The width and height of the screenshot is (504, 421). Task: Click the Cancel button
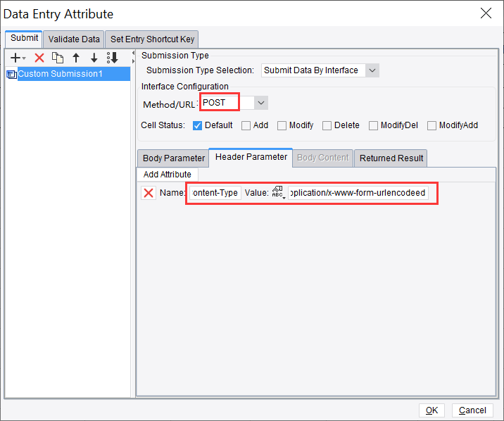click(472, 410)
